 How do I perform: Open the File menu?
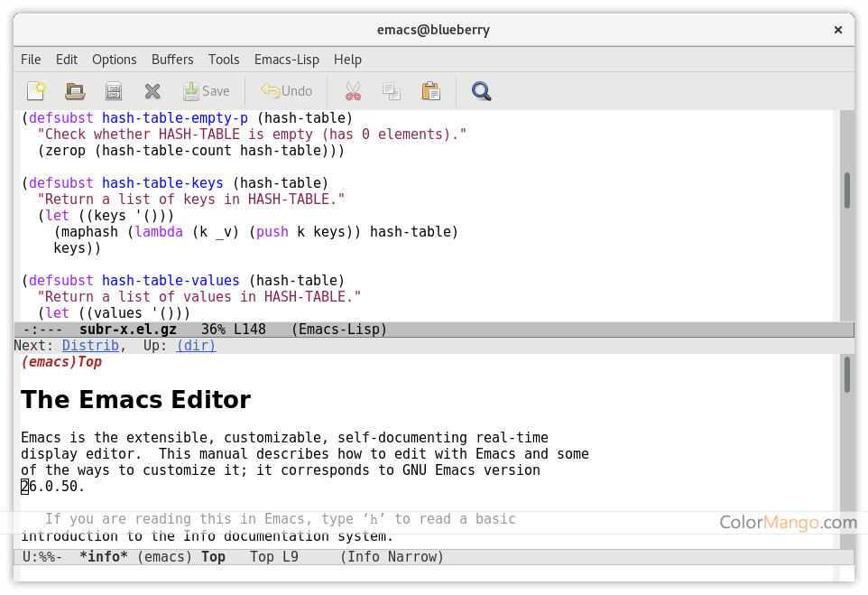[x=31, y=60]
